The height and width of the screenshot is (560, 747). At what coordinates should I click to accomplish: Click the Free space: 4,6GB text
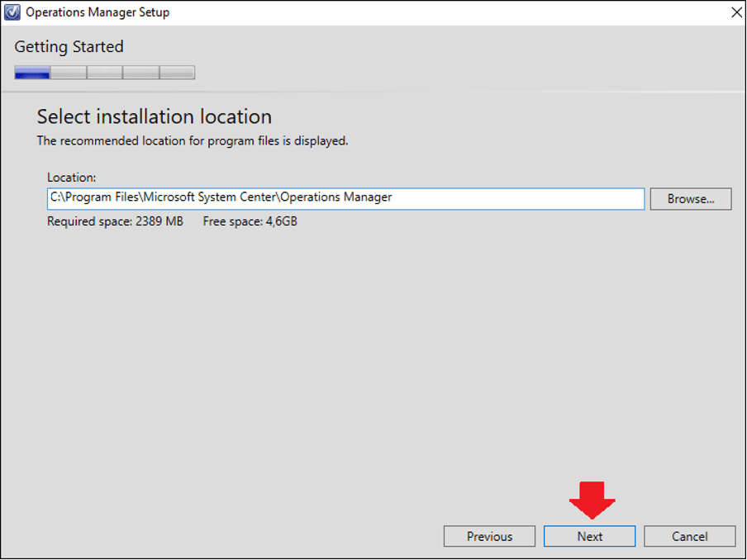(x=250, y=221)
